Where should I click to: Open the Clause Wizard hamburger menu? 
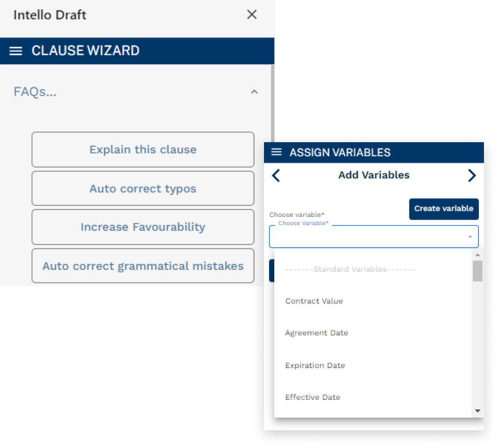point(15,51)
